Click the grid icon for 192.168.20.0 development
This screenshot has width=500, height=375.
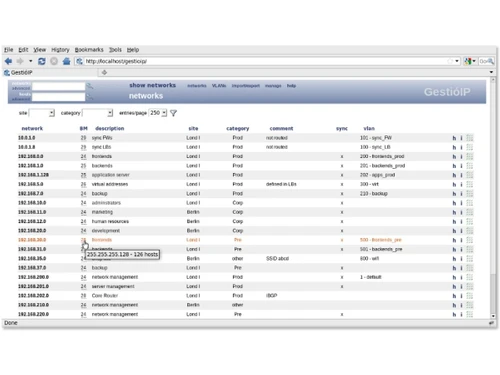click(x=470, y=231)
